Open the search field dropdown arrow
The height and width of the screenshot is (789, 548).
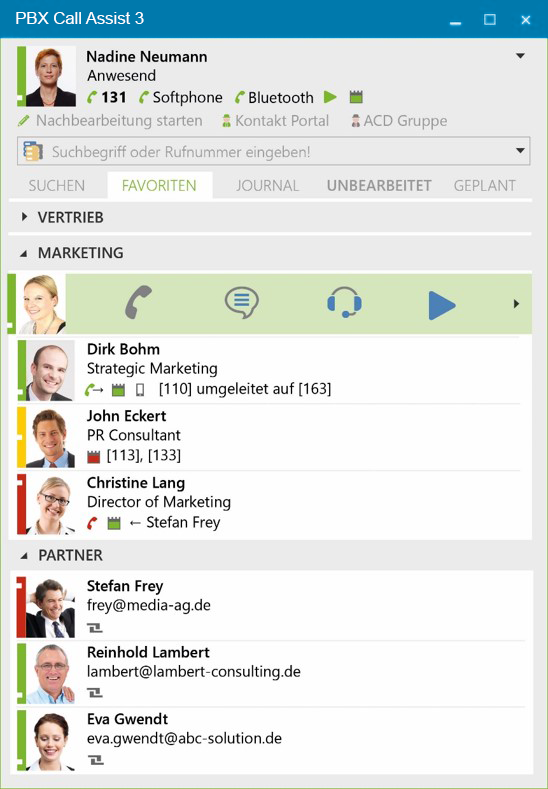tap(520, 151)
